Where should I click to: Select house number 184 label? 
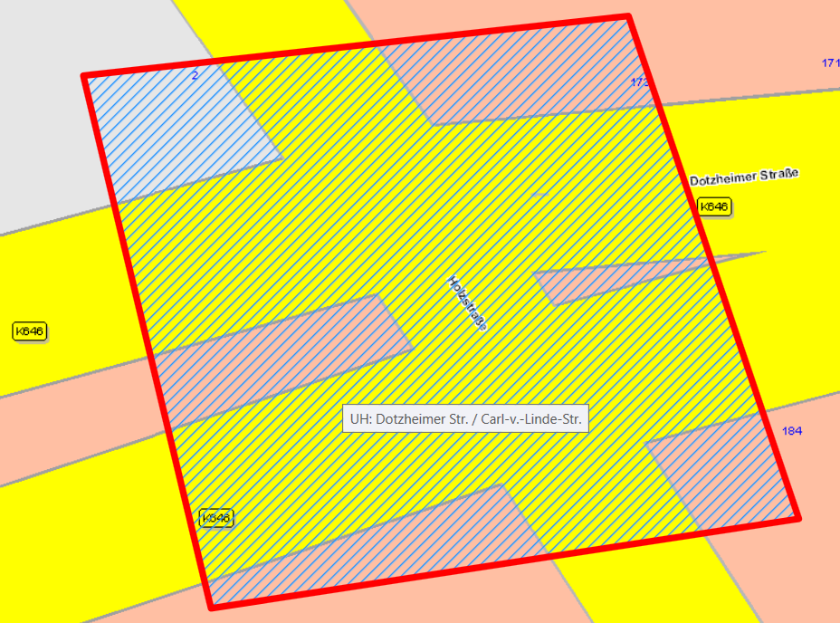click(x=792, y=431)
